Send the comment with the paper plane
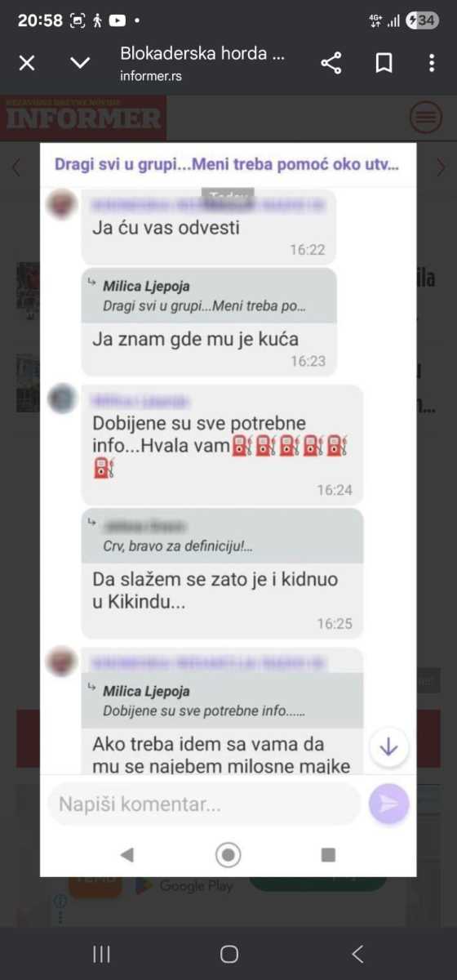The image size is (457, 980). (389, 804)
